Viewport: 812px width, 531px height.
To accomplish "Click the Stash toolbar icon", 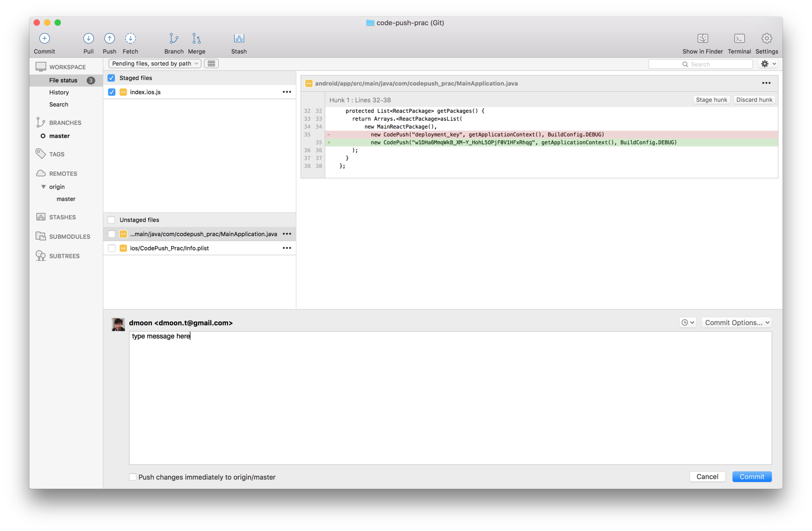I will pos(239,39).
